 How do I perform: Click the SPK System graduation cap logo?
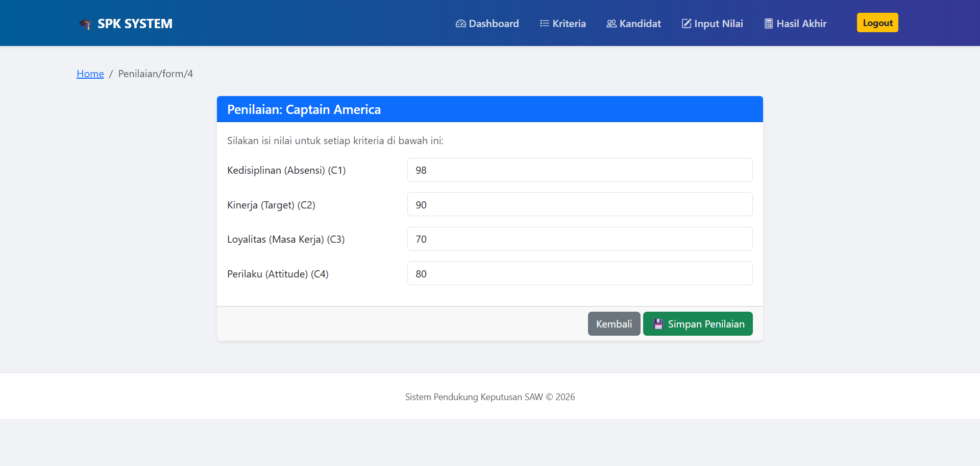[x=85, y=24]
